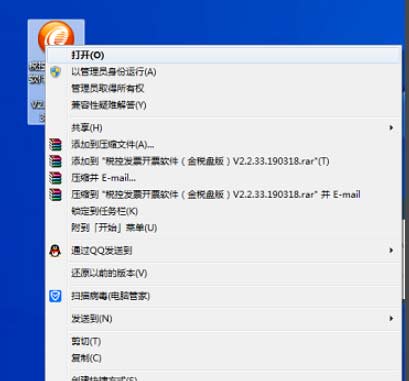Expand the 共享(H) submenu arrow

391,128
